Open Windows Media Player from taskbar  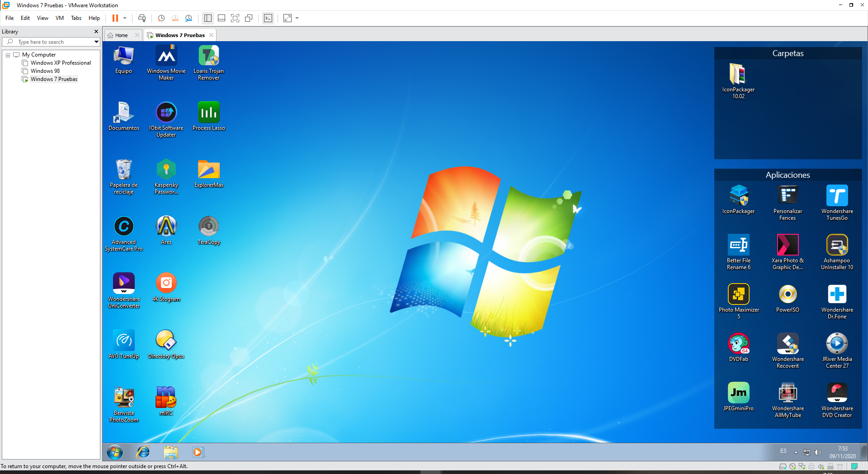(x=198, y=452)
